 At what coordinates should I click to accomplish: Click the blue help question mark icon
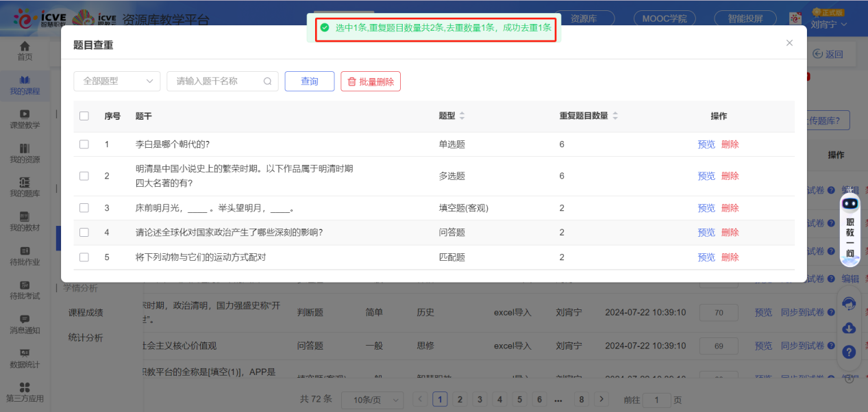tap(849, 352)
